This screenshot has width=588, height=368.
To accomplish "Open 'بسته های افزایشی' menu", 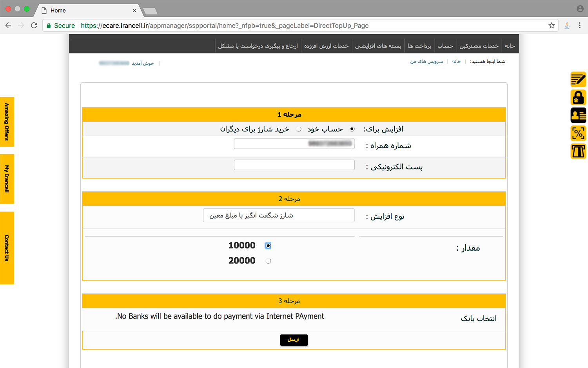I will click(x=378, y=46).
